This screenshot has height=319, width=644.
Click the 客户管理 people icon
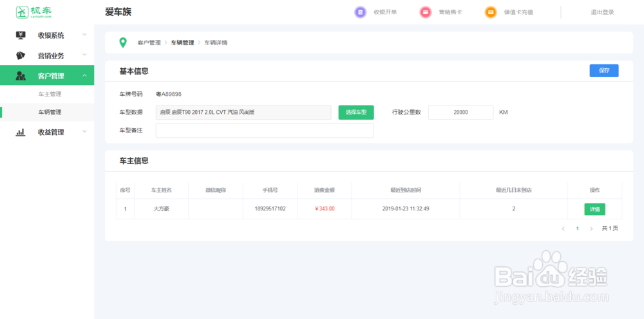tap(21, 76)
